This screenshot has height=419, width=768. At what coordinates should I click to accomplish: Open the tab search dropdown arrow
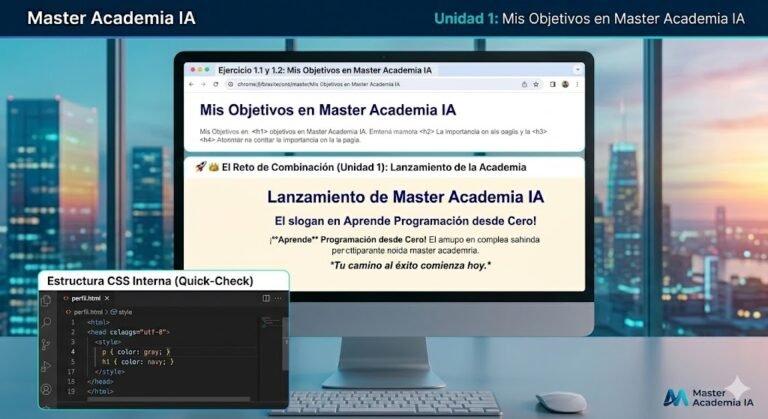coord(577,70)
